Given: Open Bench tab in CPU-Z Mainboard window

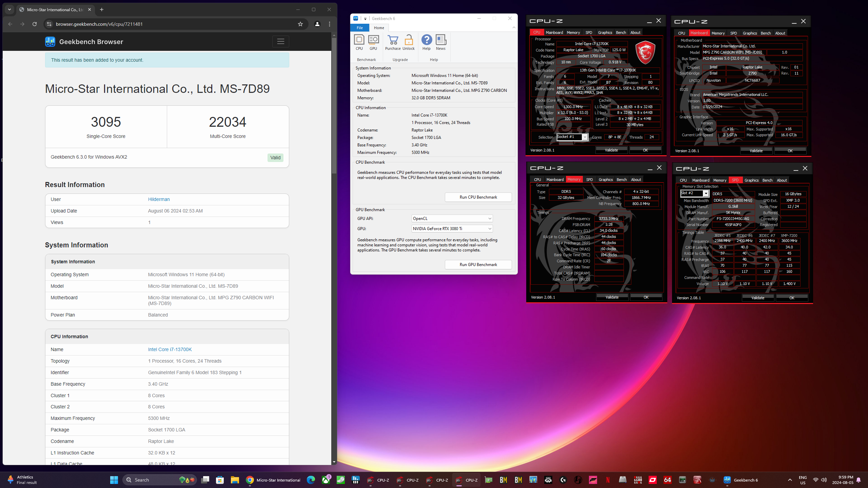Looking at the screenshot, I should (x=766, y=33).
